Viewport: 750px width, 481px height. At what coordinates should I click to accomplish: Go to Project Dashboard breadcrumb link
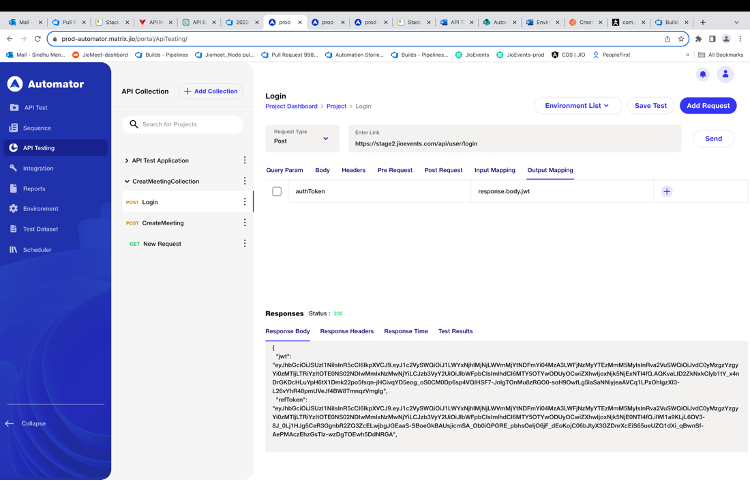291,106
